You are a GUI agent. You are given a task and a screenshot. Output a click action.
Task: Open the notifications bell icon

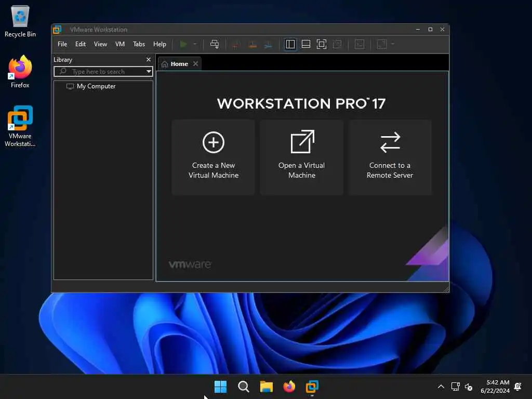518,387
